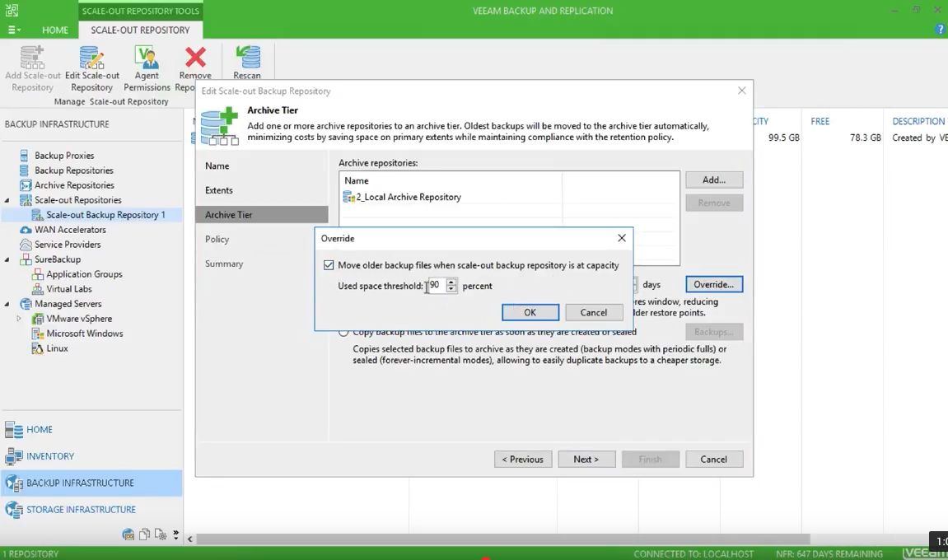Select Scale-out Backup Repository 1 node

(x=105, y=215)
